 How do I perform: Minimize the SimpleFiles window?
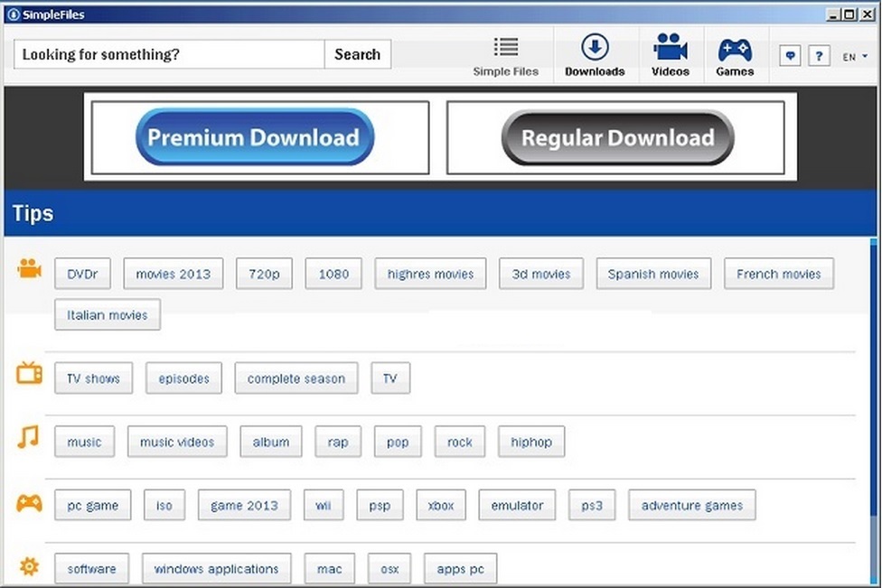(834, 14)
